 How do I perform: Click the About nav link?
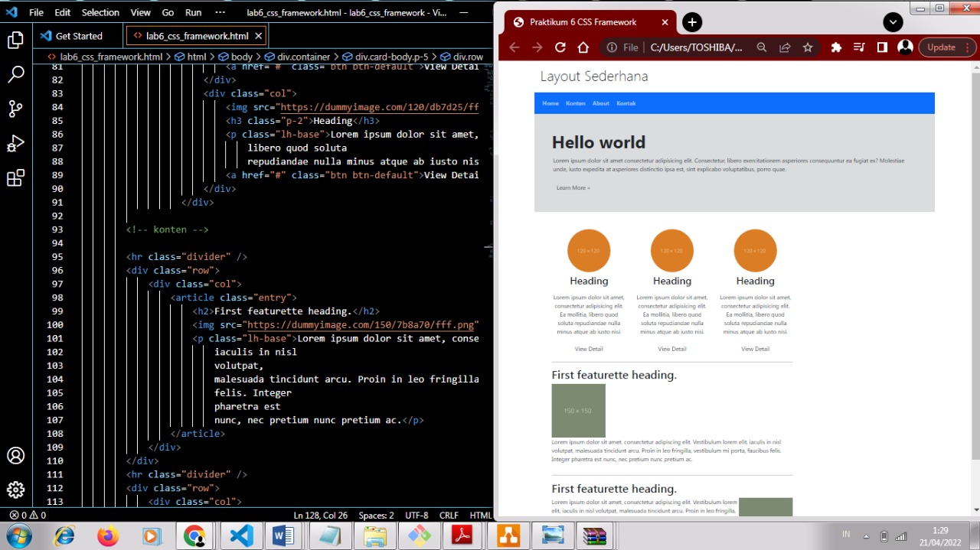(601, 103)
